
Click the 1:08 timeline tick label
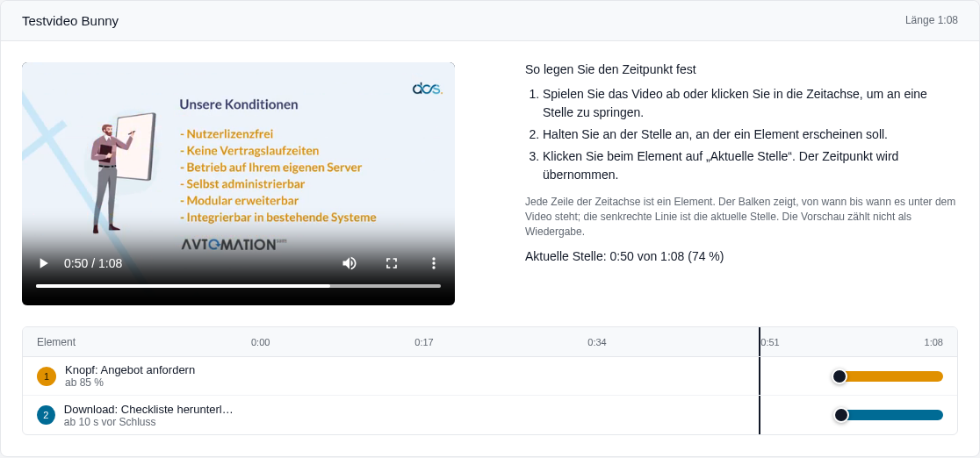(933, 342)
